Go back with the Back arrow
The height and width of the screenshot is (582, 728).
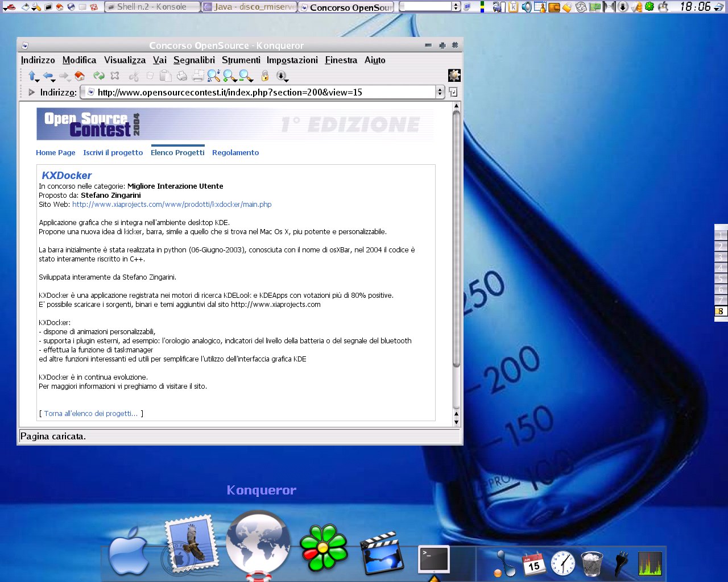(48, 76)
